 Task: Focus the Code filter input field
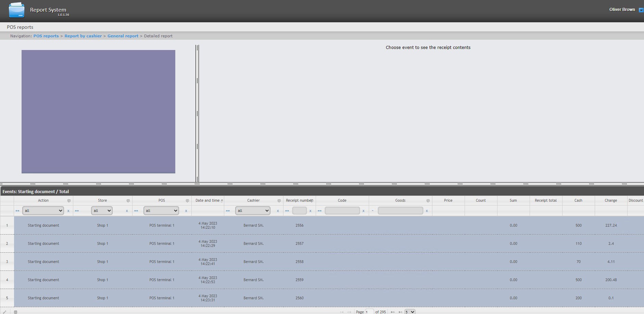[342, 211]
